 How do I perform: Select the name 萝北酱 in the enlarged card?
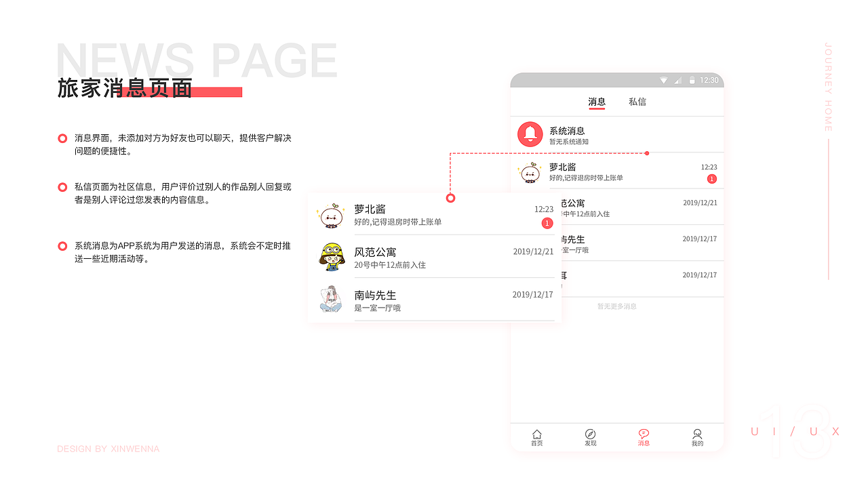[x=370, y=209]
